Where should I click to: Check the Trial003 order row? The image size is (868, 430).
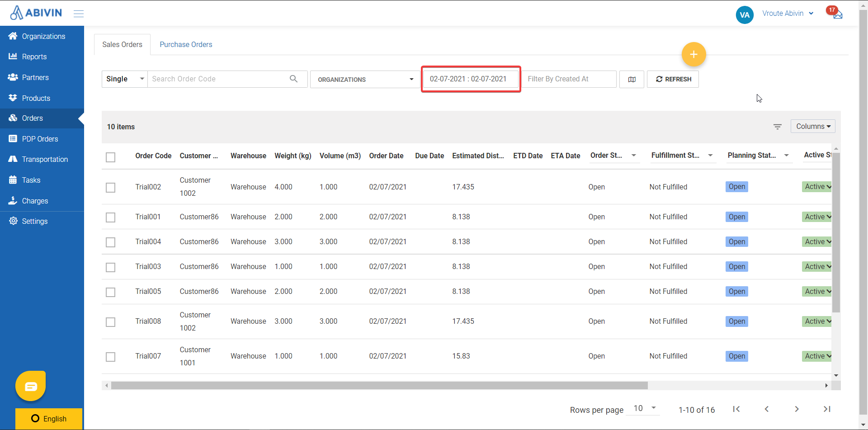point(110,267)
